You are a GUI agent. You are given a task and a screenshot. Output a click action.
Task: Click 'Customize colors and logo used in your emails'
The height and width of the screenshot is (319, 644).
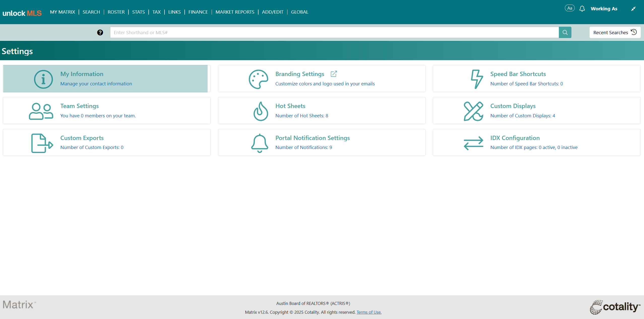pos(325,84)
